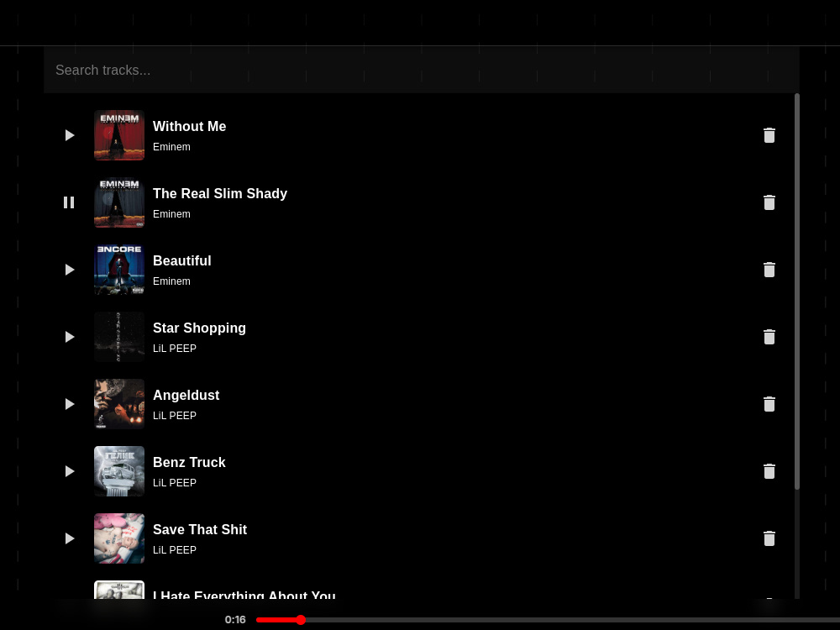
Task: Play the track Star Shopping
Action: tap(70, 337)
